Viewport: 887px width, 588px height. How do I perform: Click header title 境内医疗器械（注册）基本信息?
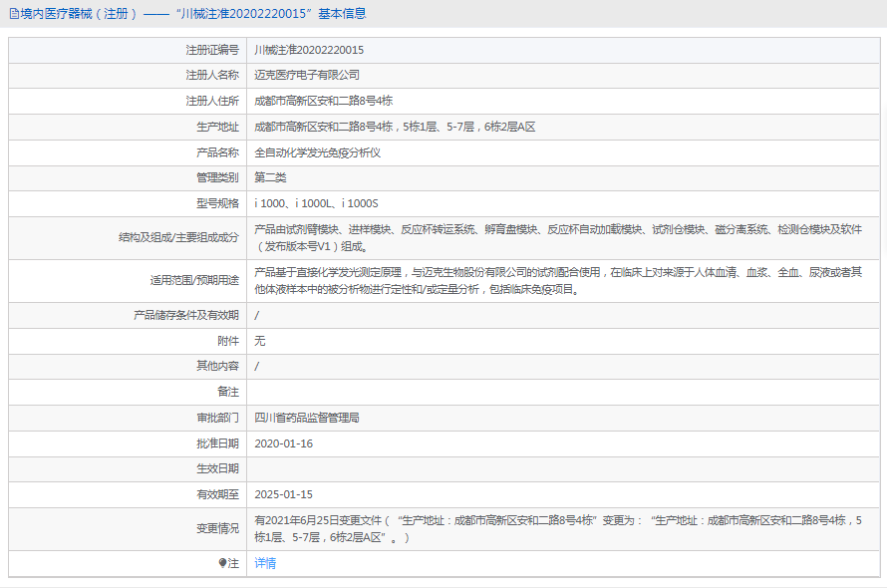[x=193, y=14]
